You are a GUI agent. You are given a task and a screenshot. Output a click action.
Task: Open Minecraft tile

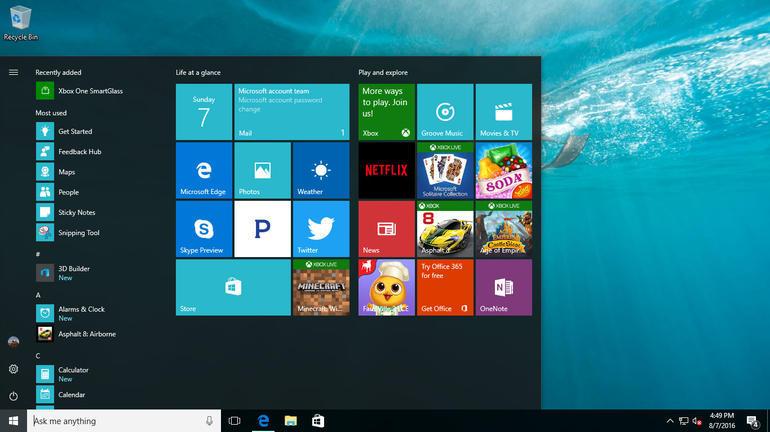pyautogui.click(x=321, y=287)
